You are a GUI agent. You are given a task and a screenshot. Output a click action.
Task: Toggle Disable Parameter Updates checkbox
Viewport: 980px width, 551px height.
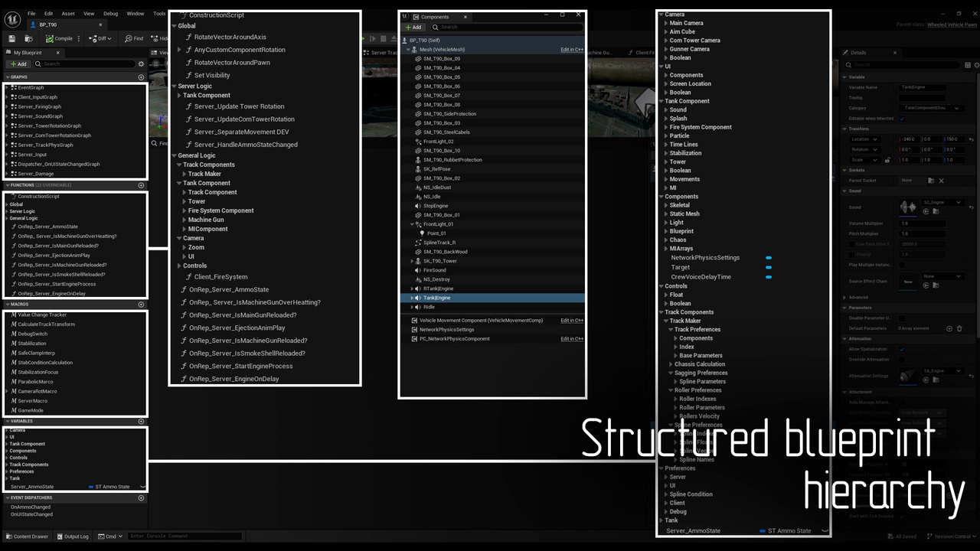902,318
